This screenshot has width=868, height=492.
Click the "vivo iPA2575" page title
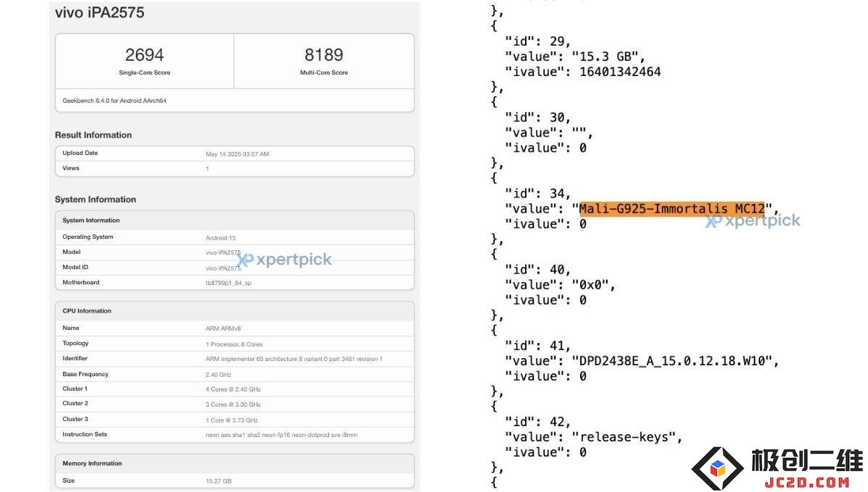(x=99, y=12)
